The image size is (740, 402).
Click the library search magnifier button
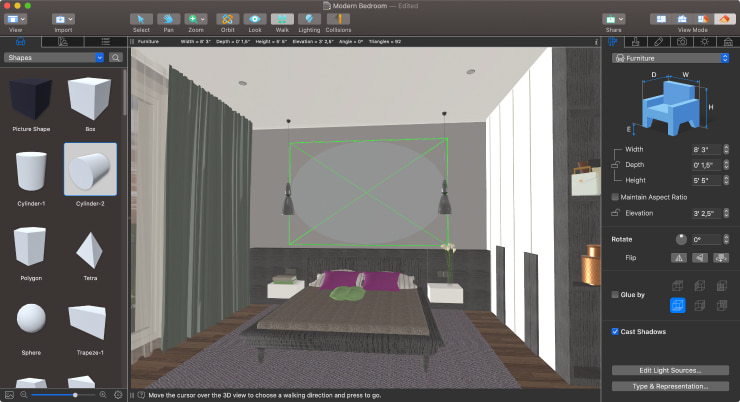[116, 58]
